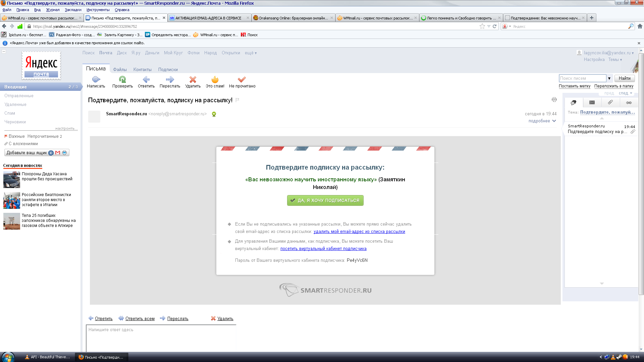Click the search magnifier in Yandex search box
This screenshot has height=362, width=644.
pos(631,26)
